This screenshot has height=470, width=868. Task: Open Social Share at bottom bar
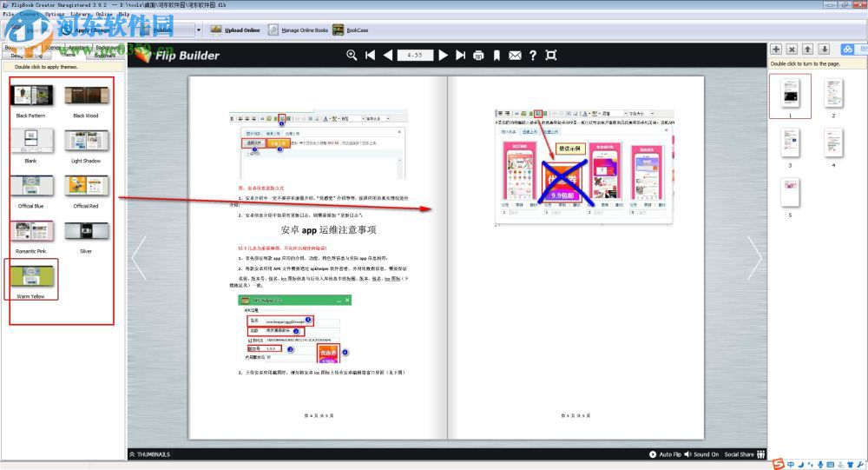pyautogui.click(x=745, y=454)
